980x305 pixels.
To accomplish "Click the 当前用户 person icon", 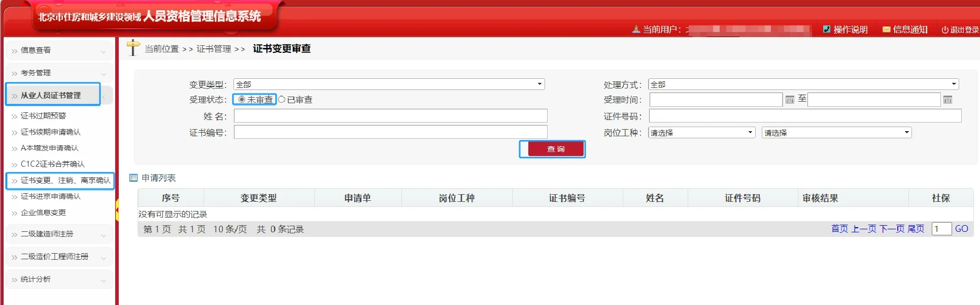I will [636, 29].
